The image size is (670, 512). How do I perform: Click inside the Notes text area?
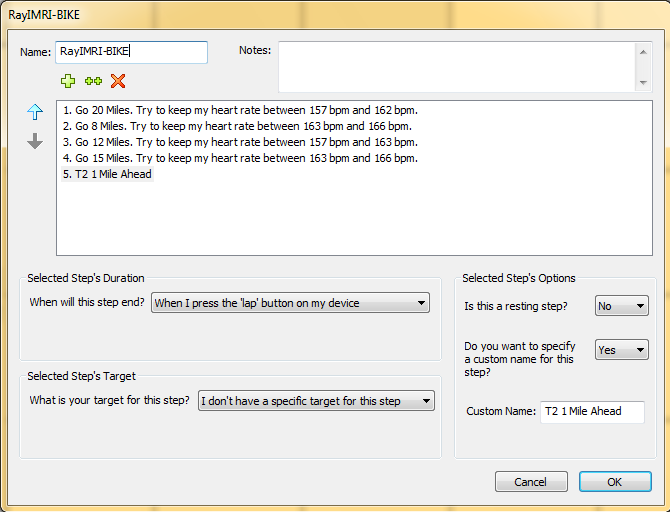click(457, 67)
